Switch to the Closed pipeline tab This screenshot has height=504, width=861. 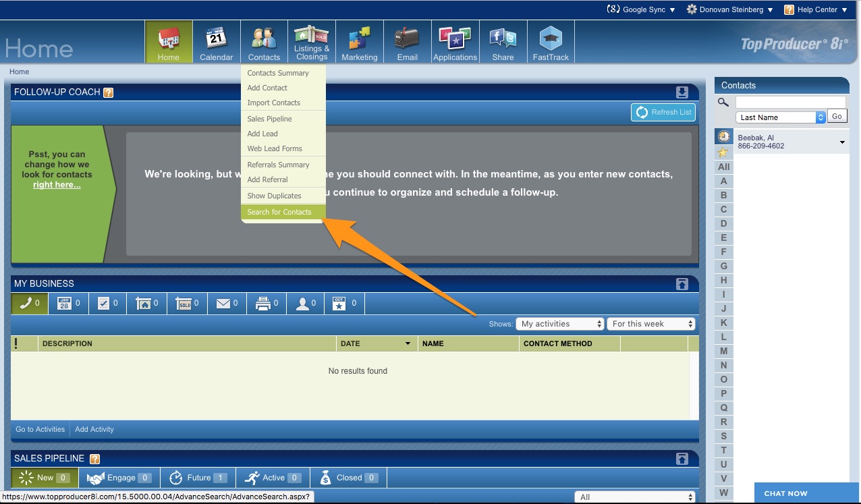349,478
